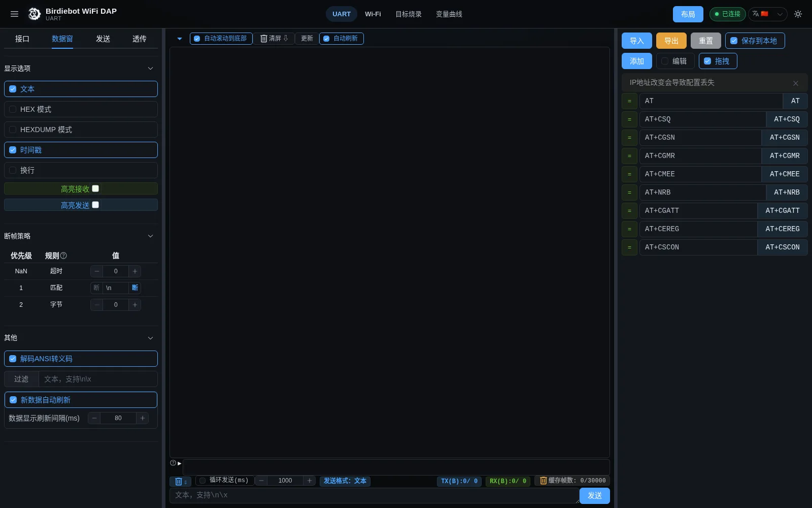Image resolution: width=812 pixels, height=508 pixels.
Task: Click the drag handle beside the AT command
Action: (x=629, y=101)
